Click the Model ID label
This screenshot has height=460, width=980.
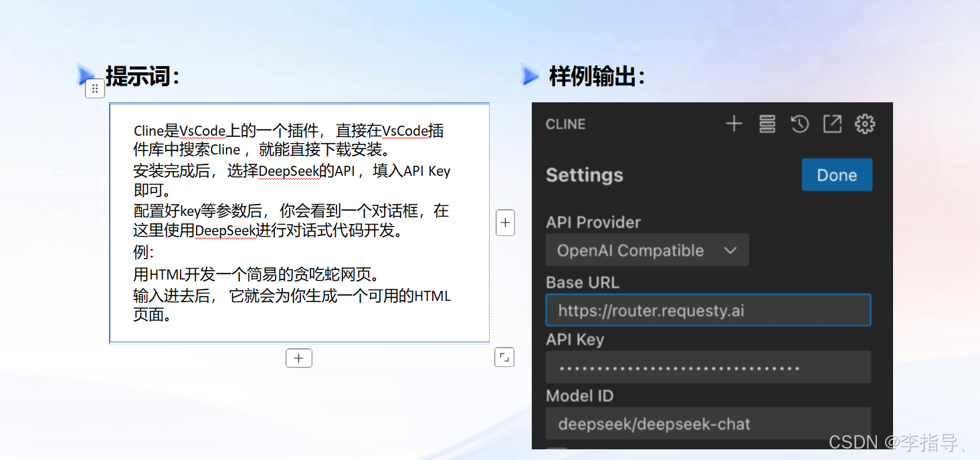[x=579, y=396]
